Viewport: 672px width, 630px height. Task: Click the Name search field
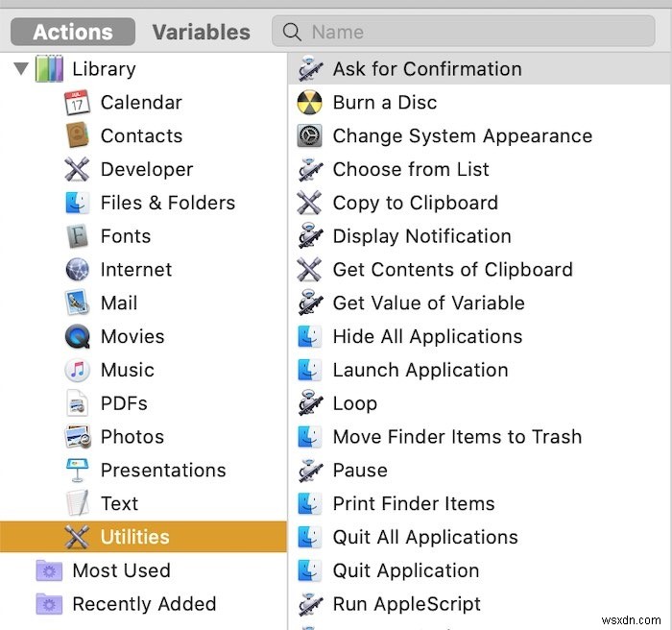point(463,32)
